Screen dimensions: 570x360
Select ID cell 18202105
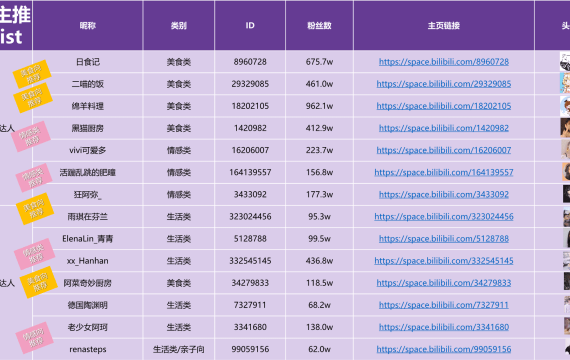point(250,106)
